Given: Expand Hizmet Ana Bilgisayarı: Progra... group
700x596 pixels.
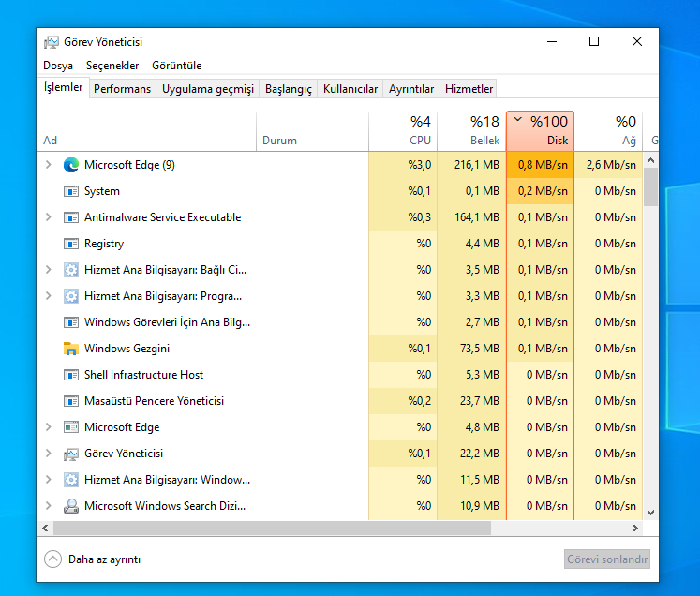Looking at the screenshot, I should pos(48,296).
